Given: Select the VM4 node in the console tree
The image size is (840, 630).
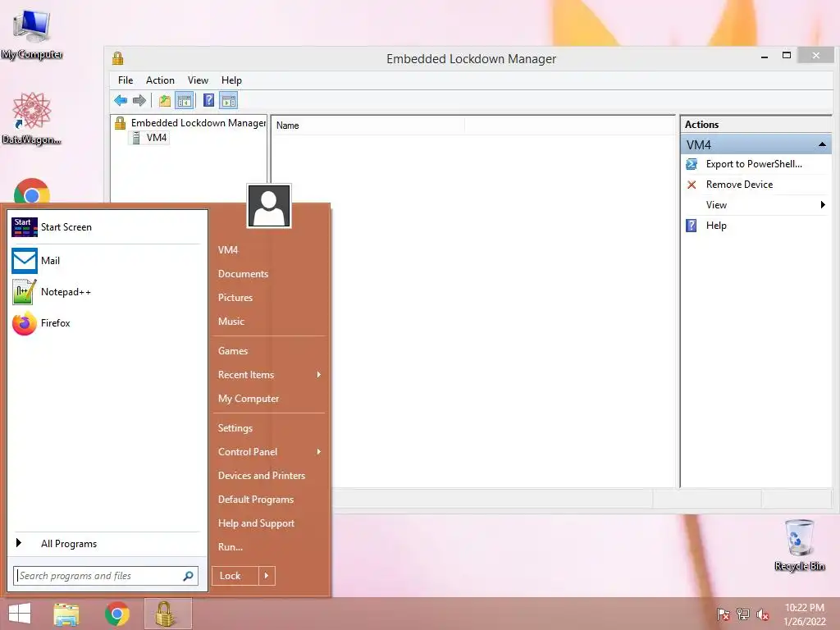Looking at the screenshot, I should [x=157, y=138].
